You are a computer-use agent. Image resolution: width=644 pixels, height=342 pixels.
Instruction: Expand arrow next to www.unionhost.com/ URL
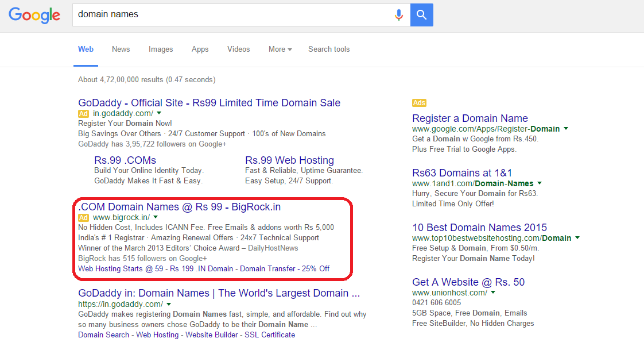click(493, 293)
